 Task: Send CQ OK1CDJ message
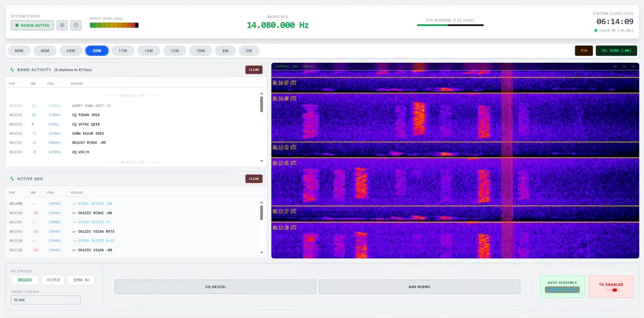coord(215,286)
